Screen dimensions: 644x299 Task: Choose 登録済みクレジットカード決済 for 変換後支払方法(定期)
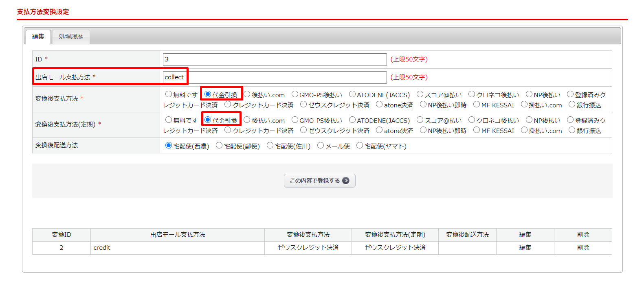click(x=570, y=120)
